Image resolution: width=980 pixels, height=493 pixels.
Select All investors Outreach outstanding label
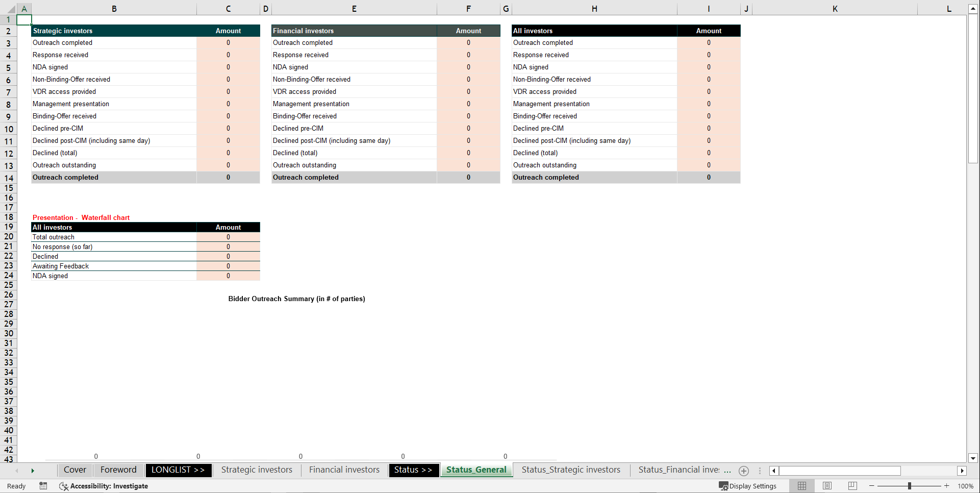point(594,165)
